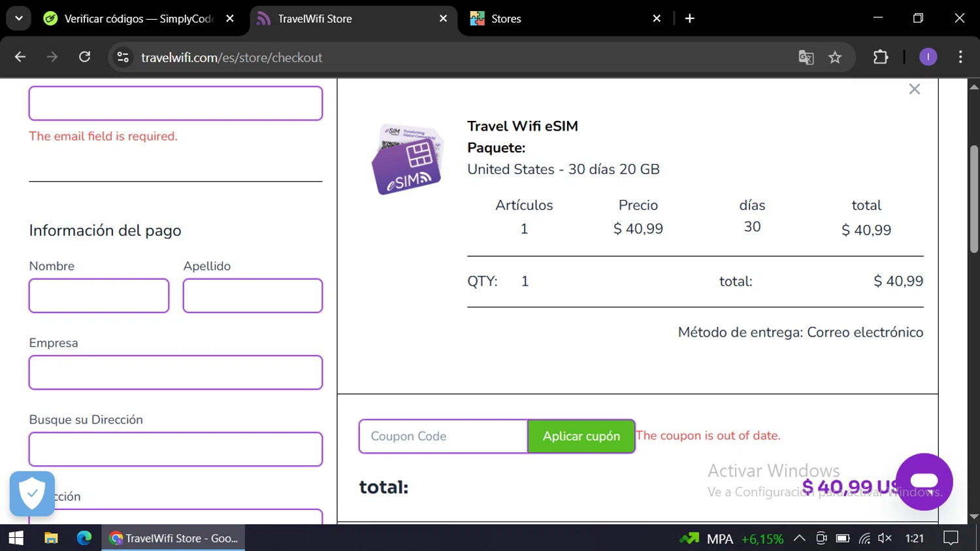The height and width of the screenshot is (551, 980).
Task: View site information icon in address bar
Action: point(123,58)
